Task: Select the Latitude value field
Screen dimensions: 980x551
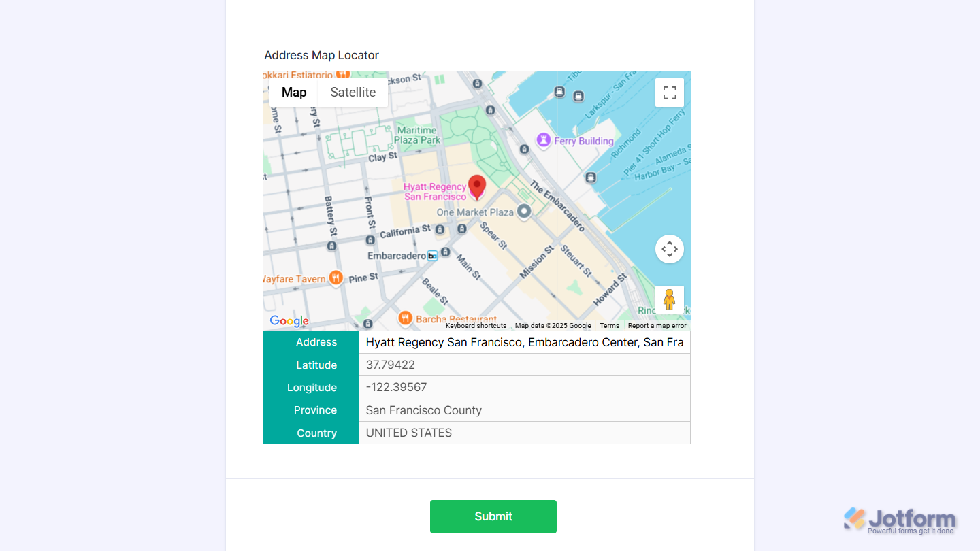Action: pyautogui.click(x=524, y=365)
